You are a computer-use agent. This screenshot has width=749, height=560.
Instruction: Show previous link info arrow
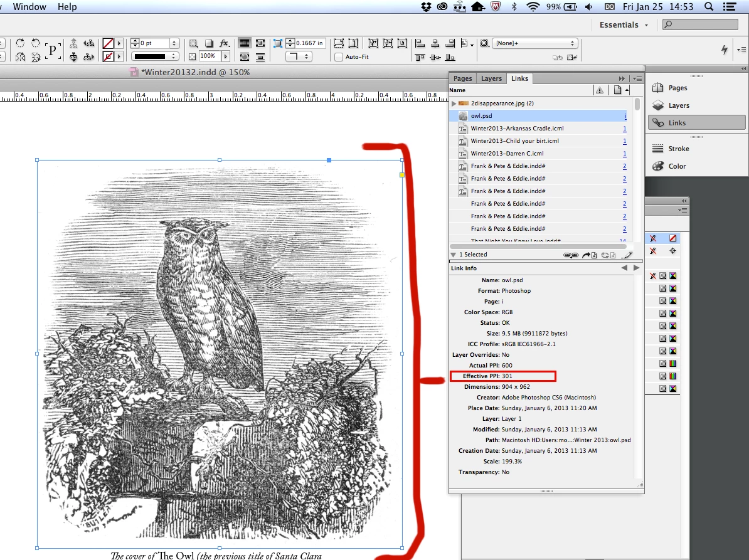624,268
